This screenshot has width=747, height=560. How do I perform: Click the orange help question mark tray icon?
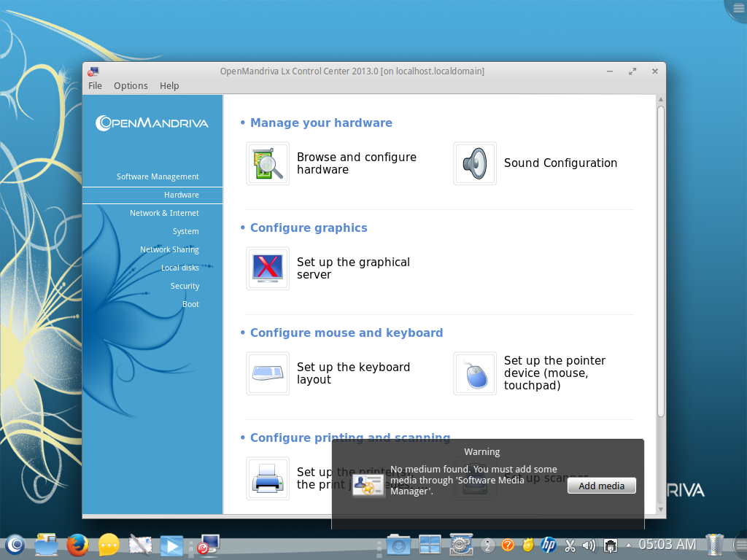click(508, 544)
